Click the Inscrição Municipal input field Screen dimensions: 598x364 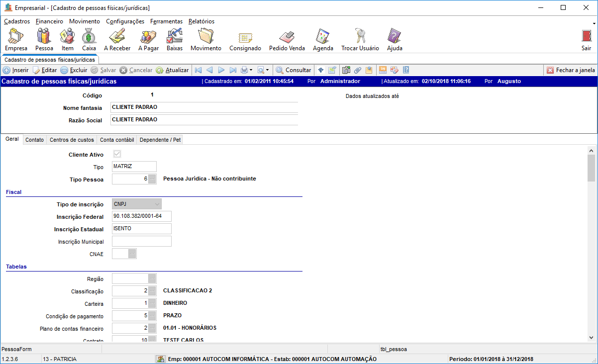click(x=141, y=241)
